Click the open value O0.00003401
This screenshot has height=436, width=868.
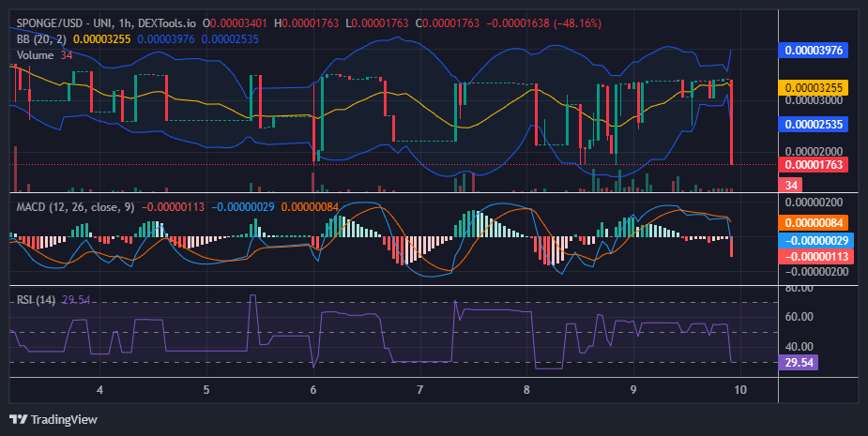pos(235,23)
